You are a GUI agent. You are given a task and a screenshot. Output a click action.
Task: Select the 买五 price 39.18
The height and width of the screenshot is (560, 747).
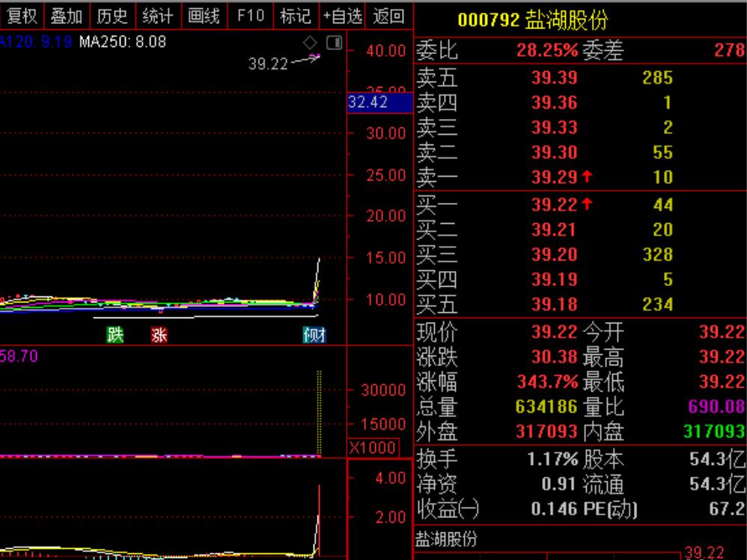tap(554, 304)
